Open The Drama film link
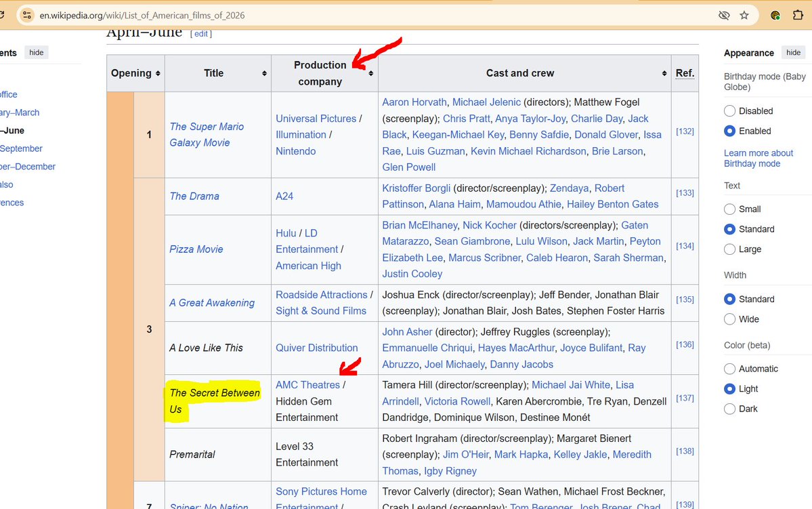This screenshot has height=509, width=812. 194,197
